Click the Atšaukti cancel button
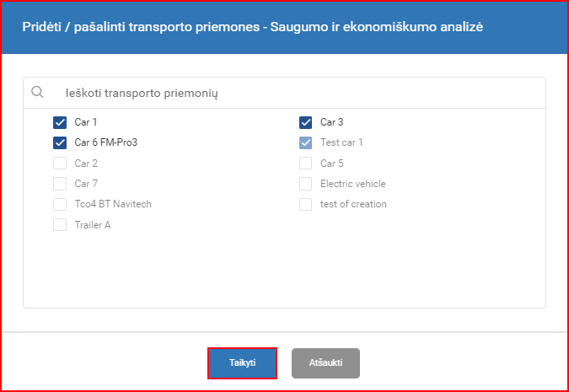 (326, 363)
